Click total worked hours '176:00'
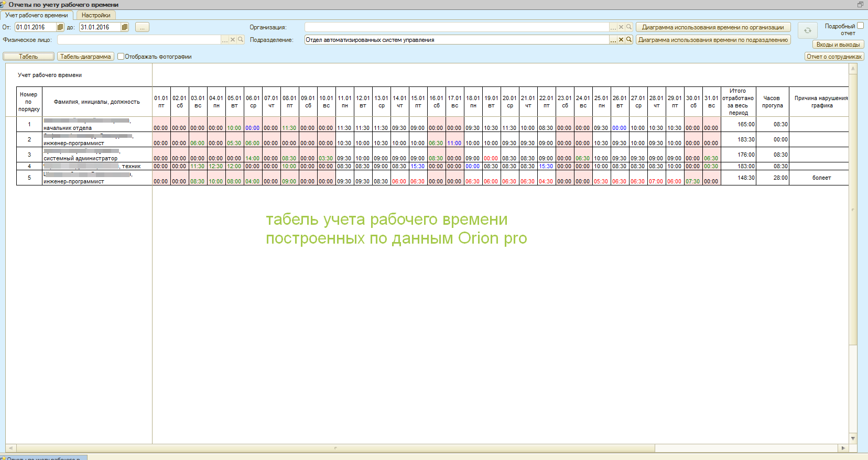The image size is (868, 460). 738,155
